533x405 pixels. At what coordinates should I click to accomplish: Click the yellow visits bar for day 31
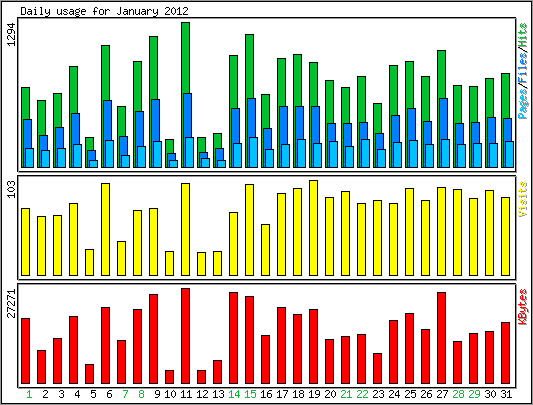(505, 236)
